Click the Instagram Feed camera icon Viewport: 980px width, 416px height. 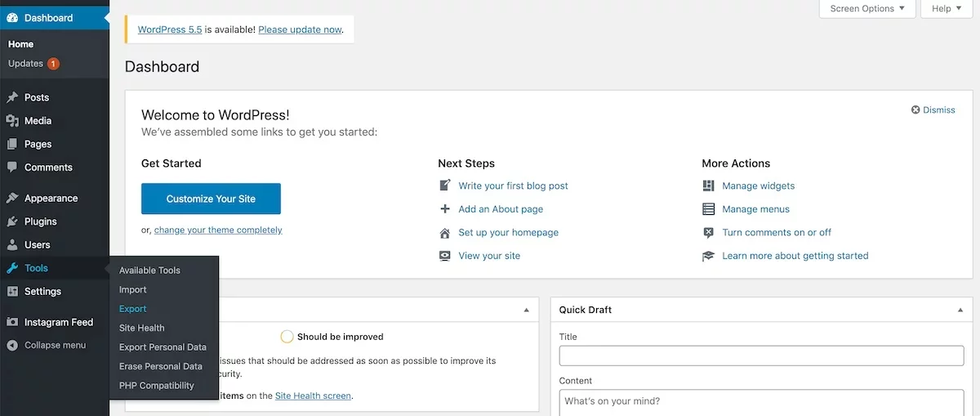(12, 322)
